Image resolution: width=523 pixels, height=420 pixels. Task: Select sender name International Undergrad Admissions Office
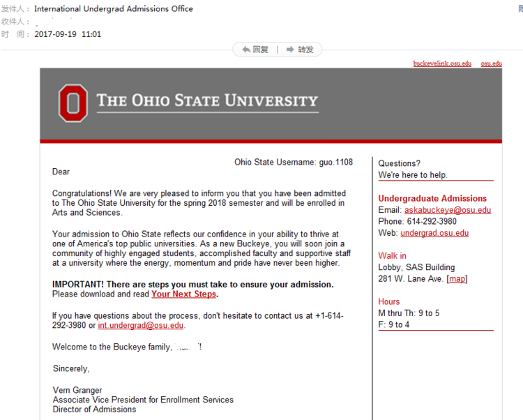pyautogui.click(x=114, y=9)
